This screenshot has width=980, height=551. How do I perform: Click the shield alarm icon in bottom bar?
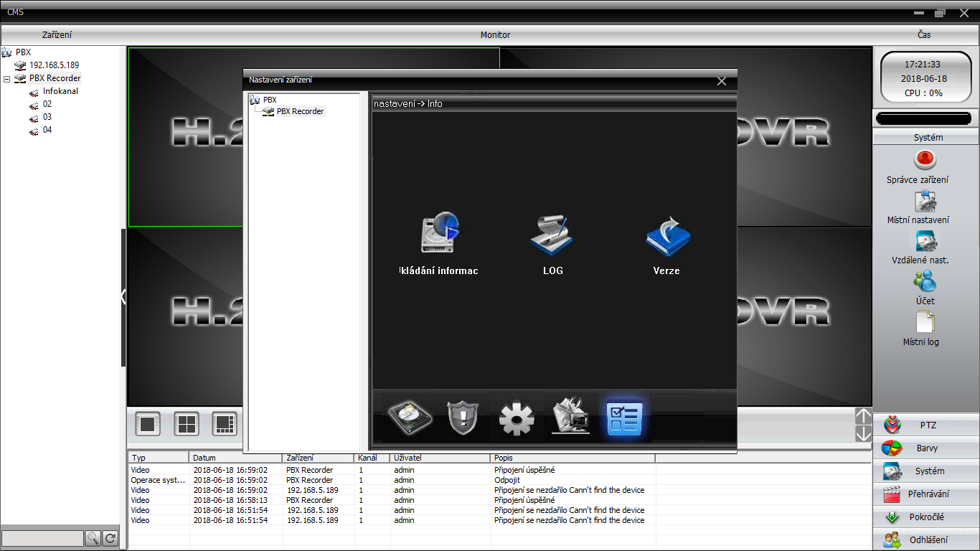pos(463,418)
